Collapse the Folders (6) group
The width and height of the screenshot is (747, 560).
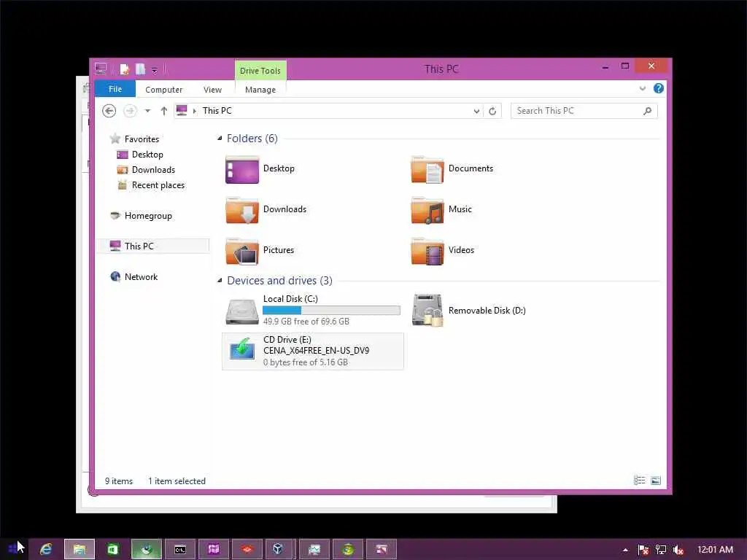point(220,139)
